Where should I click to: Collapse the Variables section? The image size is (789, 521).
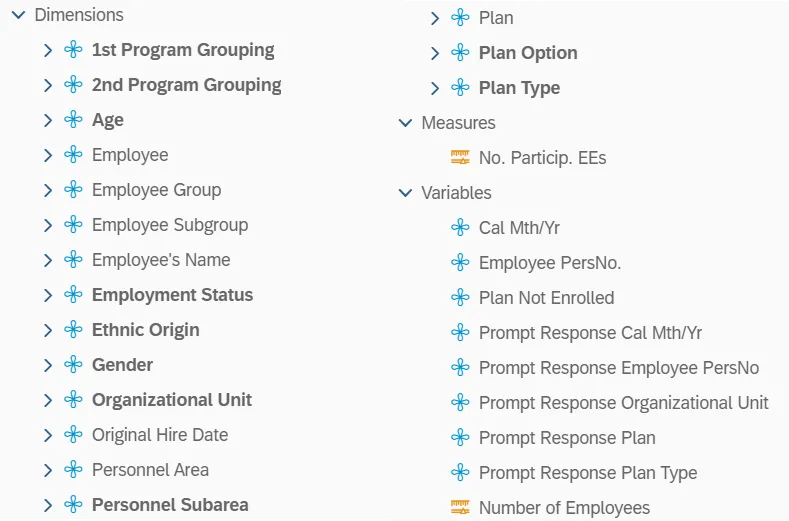point(405,193)
